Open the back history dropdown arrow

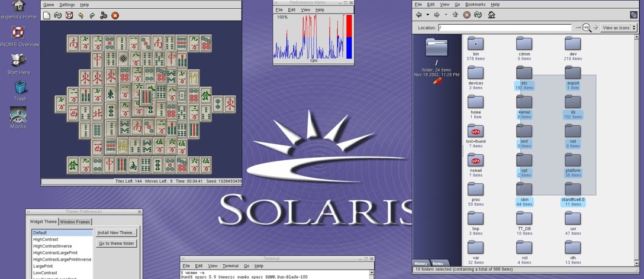tap(427, 15)
